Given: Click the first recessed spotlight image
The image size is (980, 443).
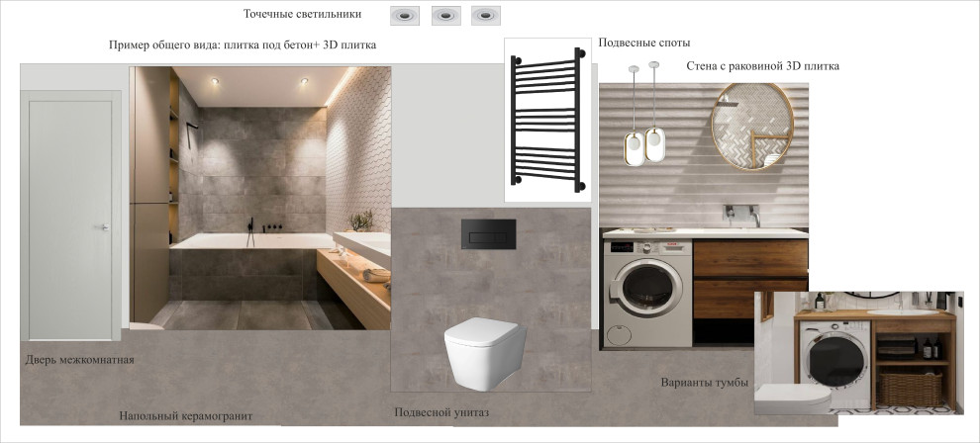Looking at the screenshot, I should coord(406,15).
